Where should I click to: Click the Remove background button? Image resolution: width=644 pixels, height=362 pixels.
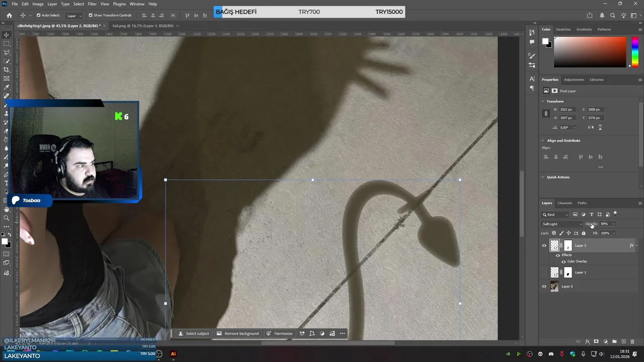[x=237, y=333]
